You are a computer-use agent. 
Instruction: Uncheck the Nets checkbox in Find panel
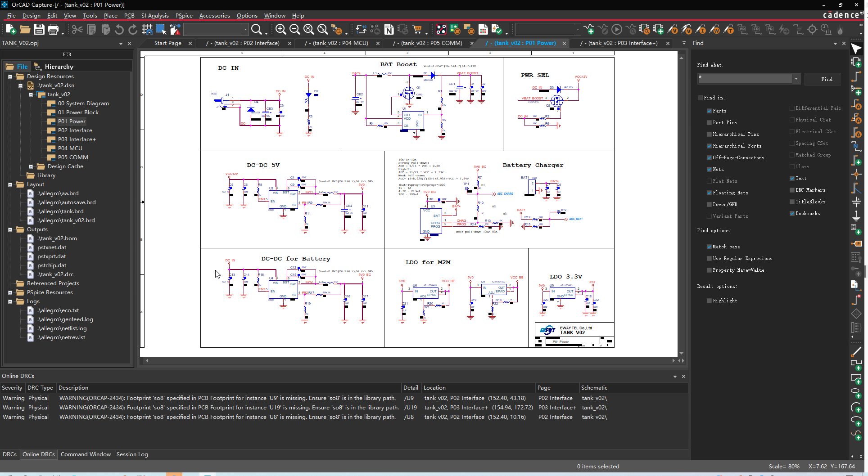tap(709, 169)
